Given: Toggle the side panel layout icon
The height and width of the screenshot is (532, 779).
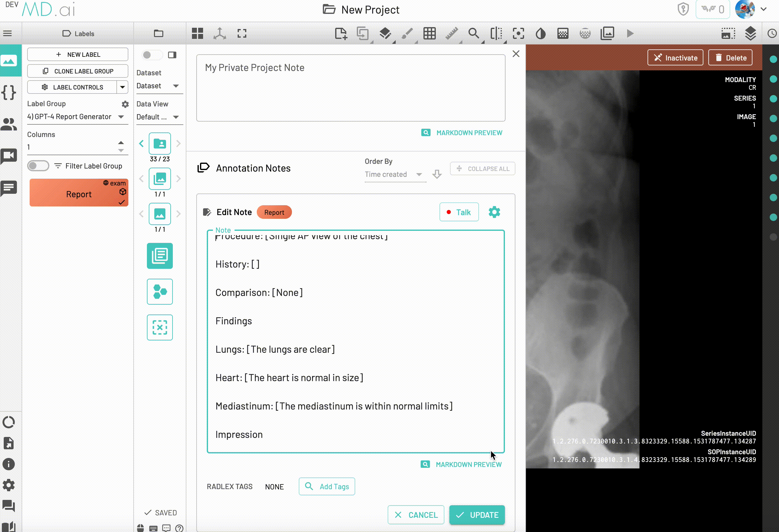Looking at the screenshot, I should (x=172, y=55).
